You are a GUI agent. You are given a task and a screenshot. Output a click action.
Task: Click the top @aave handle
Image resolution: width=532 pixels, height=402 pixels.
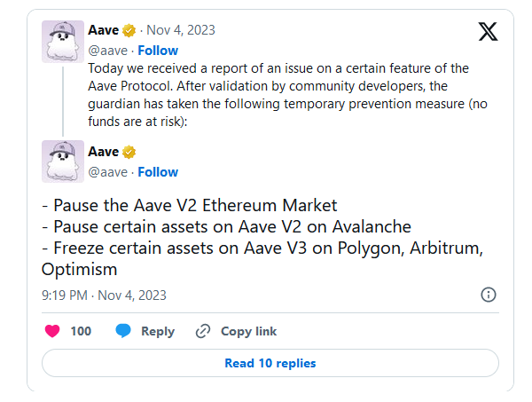click(107, 50)
